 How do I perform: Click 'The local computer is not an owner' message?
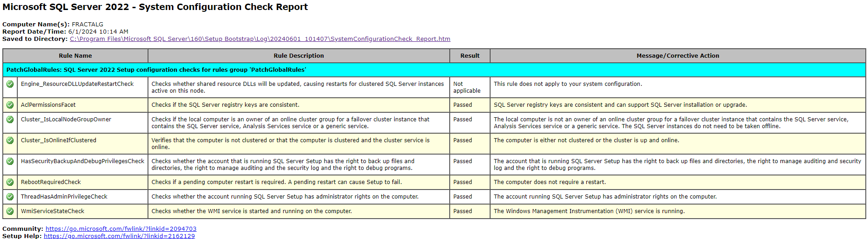coord(671,123)
